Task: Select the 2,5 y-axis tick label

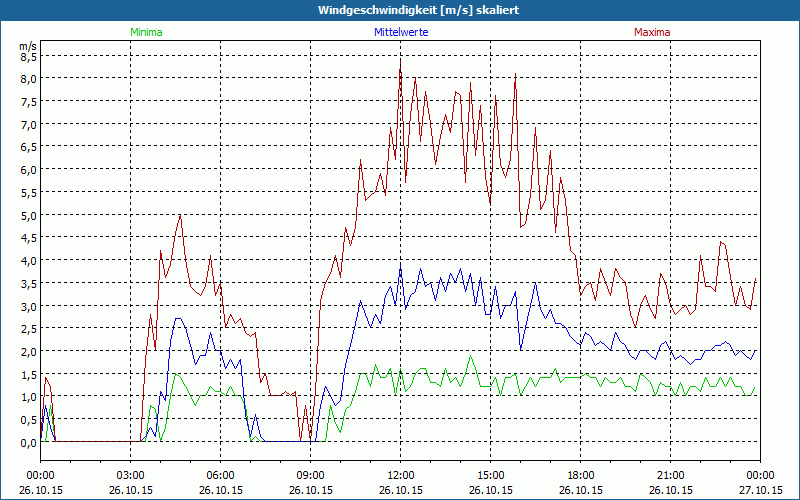Action: coord(28,329)
